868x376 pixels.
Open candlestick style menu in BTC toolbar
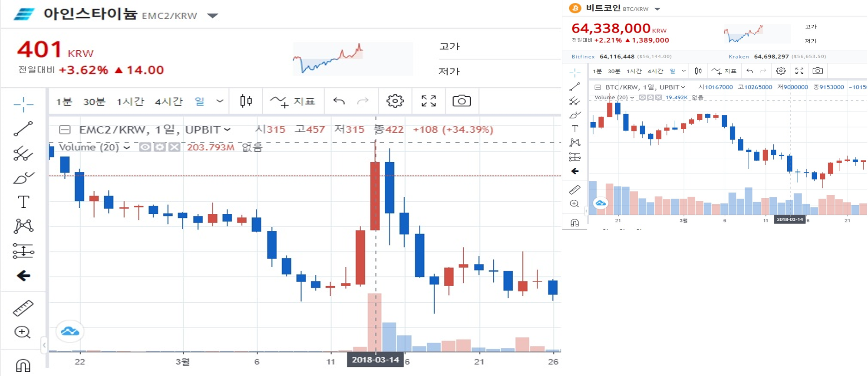(x=698, y=71)
